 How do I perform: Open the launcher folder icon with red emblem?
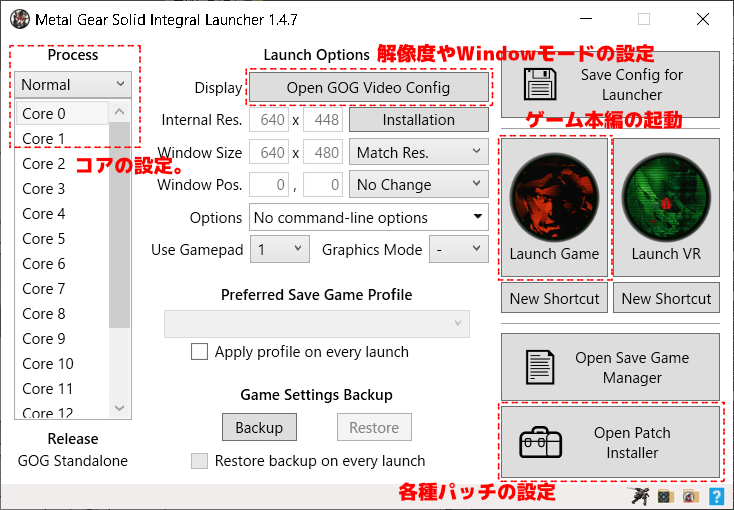(x=690, y=496)
